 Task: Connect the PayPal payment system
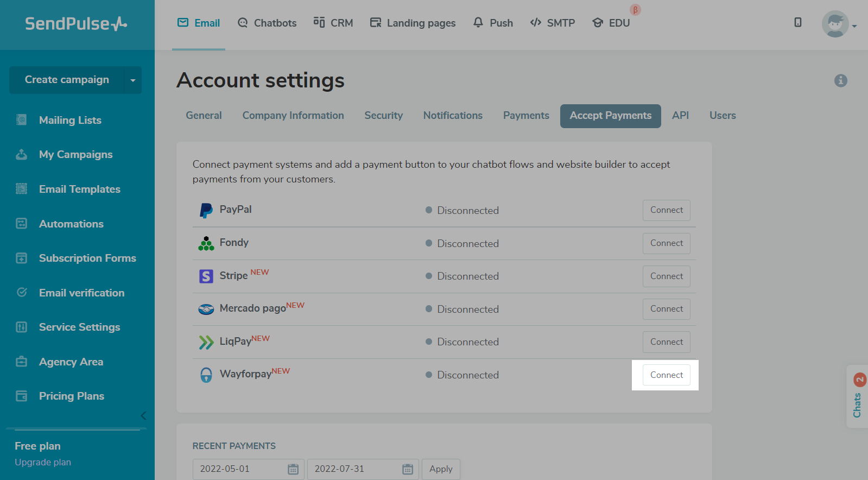[666, 210]
